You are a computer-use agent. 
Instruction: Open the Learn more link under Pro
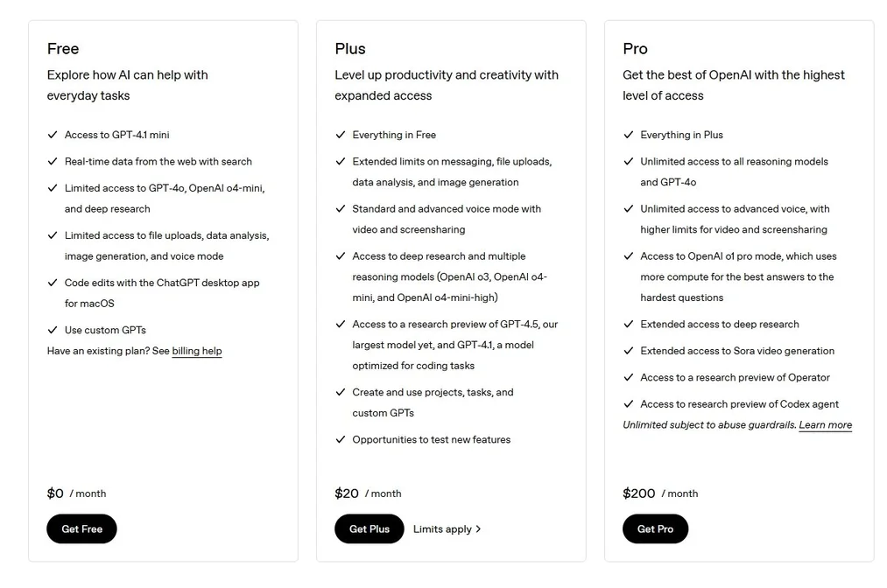tap(825, 424)
